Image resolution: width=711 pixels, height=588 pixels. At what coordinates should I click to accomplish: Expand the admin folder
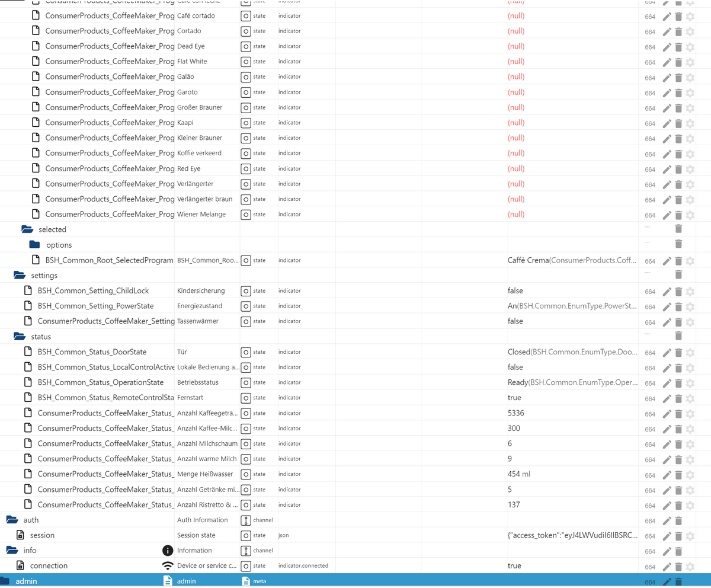[x=5, y=581]
